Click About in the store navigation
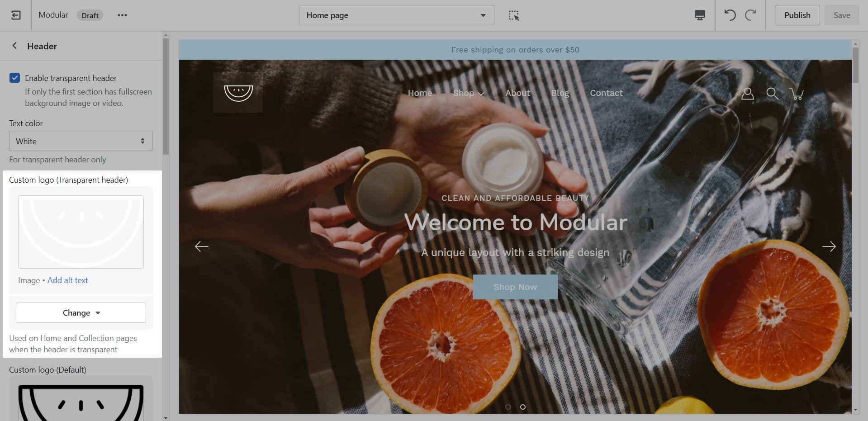Screen dimensions: 868x421 click(517, 93)
